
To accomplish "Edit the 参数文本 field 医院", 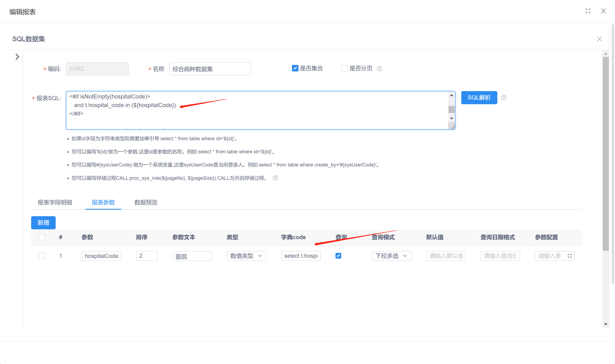I will pyautogui.click(x=192, y=256).
